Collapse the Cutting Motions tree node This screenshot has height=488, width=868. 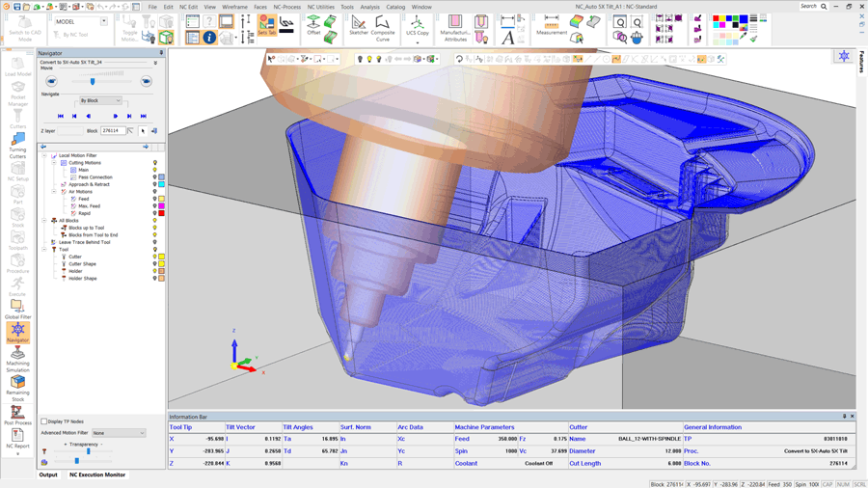point(55,163)
